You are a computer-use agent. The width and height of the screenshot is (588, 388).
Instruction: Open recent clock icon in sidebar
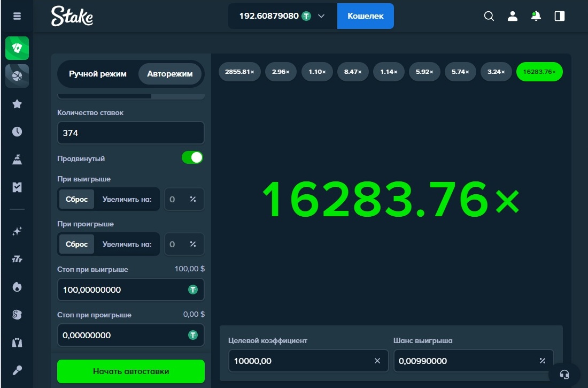pyautogui.click(x=17, y=132)
